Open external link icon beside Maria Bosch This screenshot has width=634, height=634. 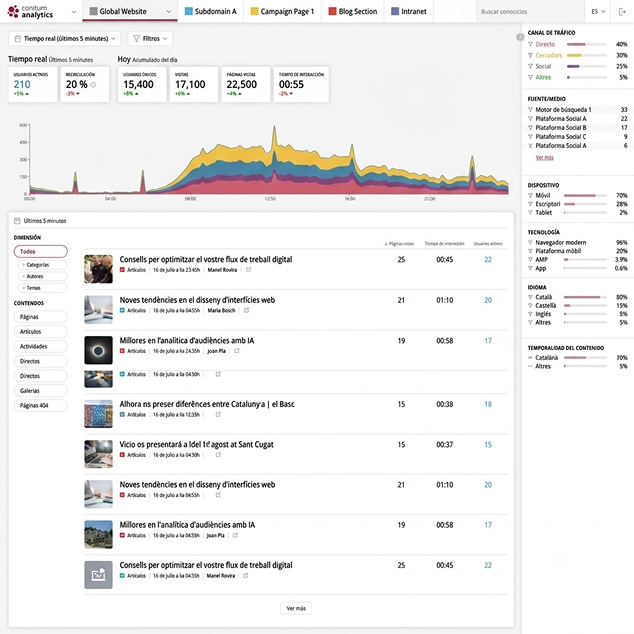[x=247, y=310]
